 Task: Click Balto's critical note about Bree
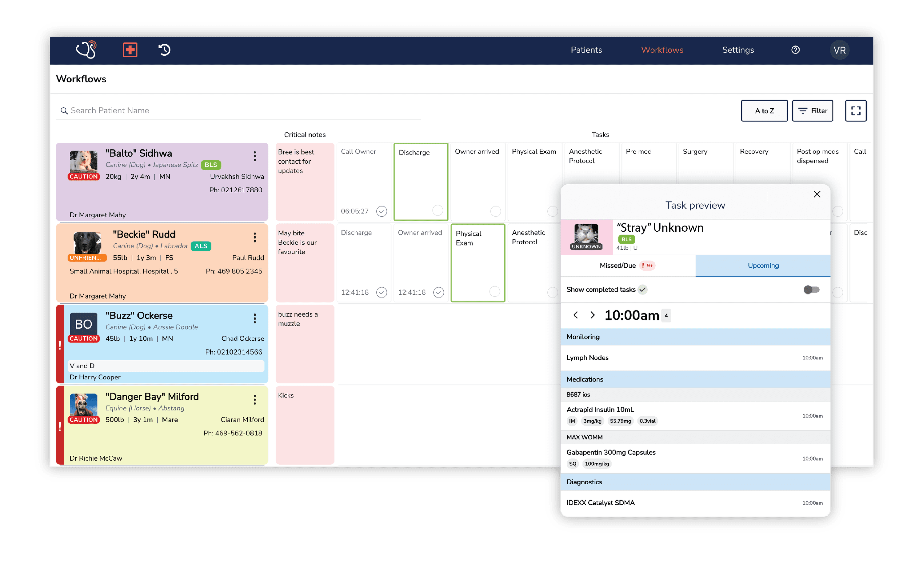305,182
